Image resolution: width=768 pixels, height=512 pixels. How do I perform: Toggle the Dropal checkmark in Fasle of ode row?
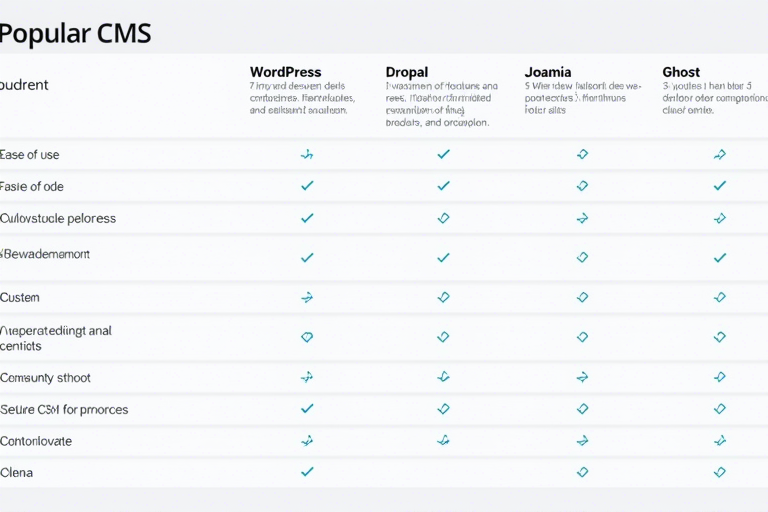443,186
